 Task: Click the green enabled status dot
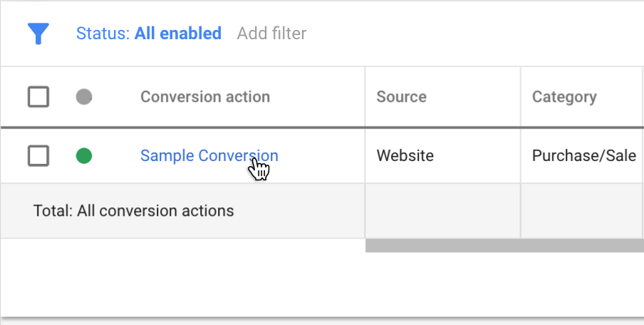pos(84,155)
